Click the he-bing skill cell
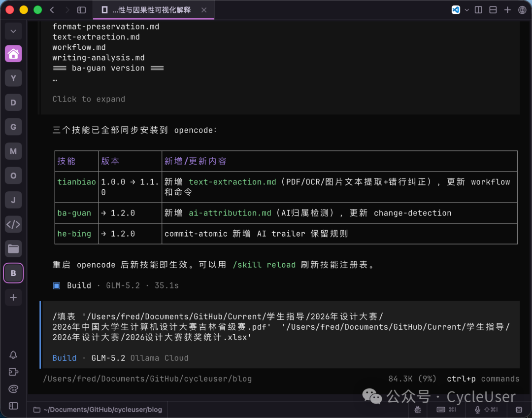 [x=74, y=234]
